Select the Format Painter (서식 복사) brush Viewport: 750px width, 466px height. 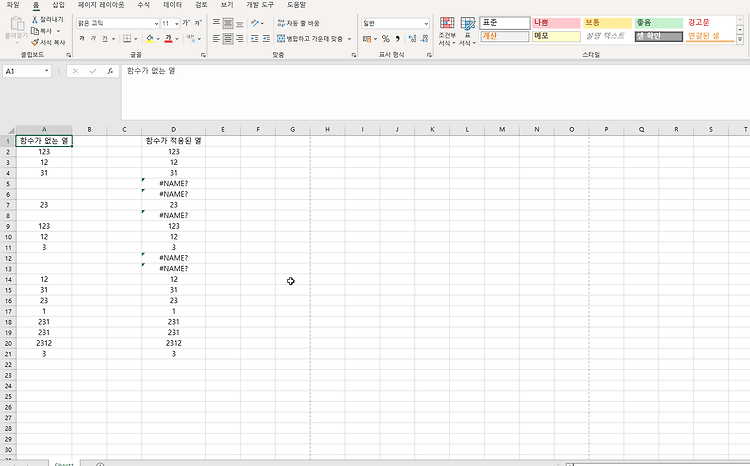click(x=34, y=43)
